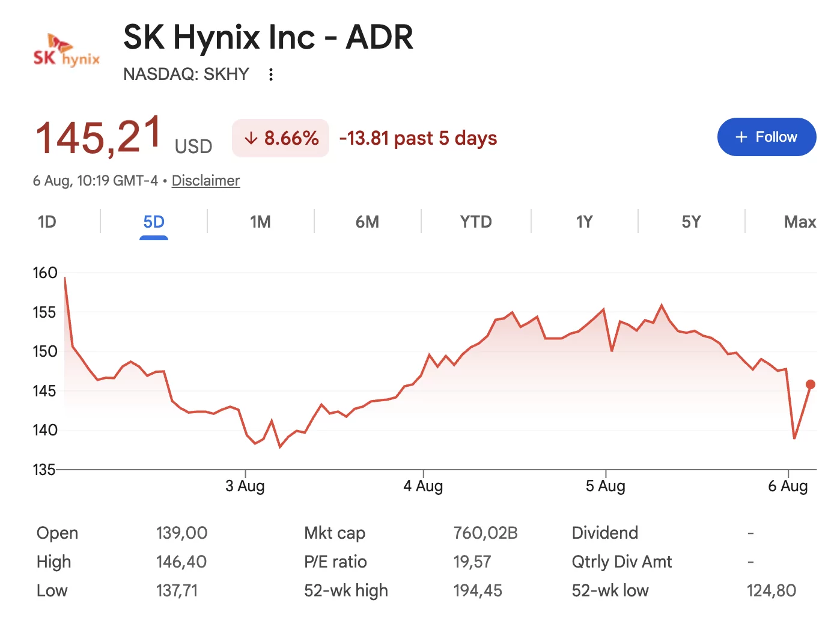The image size is (840, 627).
Task: Select the Max chart range
Action: pos(800,222)
